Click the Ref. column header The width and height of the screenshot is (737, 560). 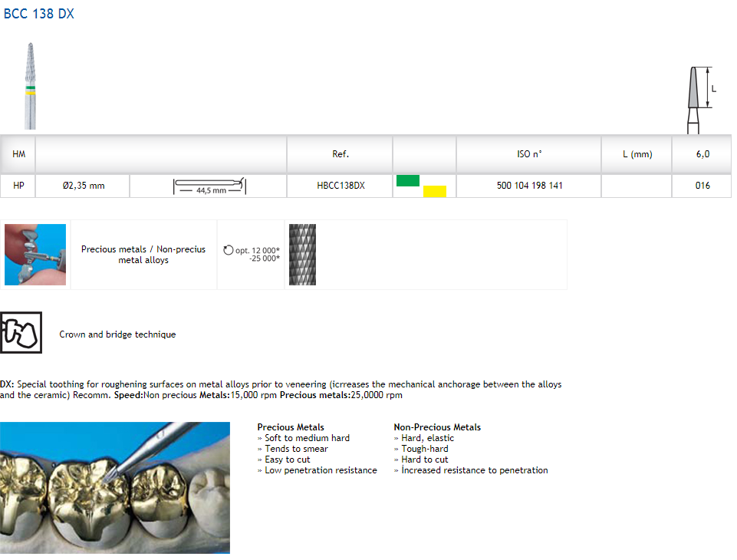click(x=341, y=154)
